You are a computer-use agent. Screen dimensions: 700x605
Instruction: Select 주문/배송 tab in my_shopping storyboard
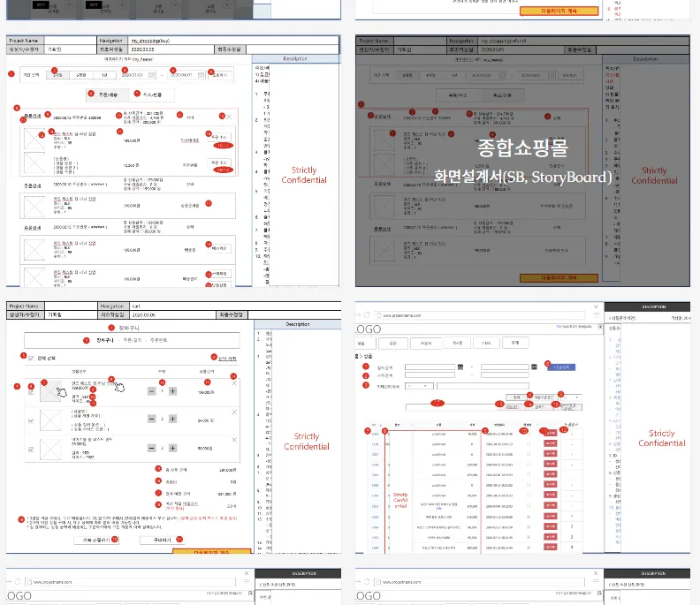108,95
